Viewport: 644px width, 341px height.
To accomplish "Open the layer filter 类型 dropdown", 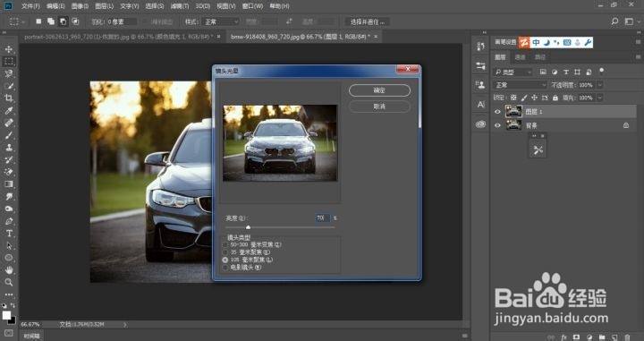I will 513,72.
